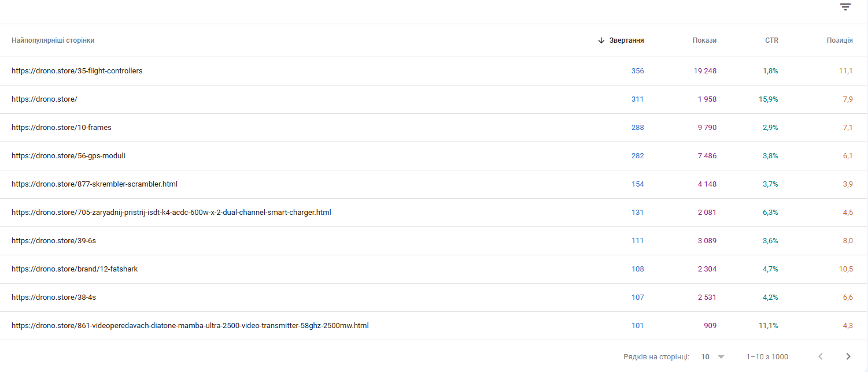Go to previous page of results

pyautogui.click(x=821, y=356)
